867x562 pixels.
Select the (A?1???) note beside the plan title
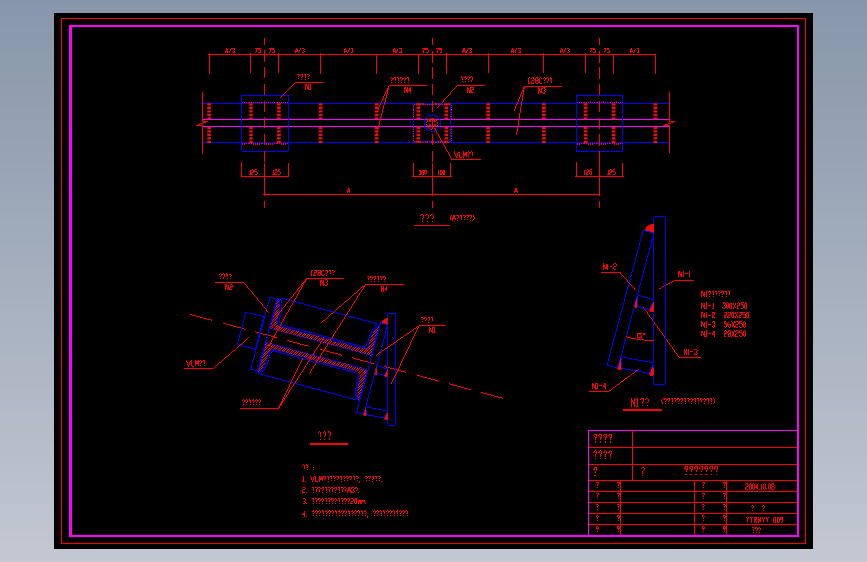(462, 218)
